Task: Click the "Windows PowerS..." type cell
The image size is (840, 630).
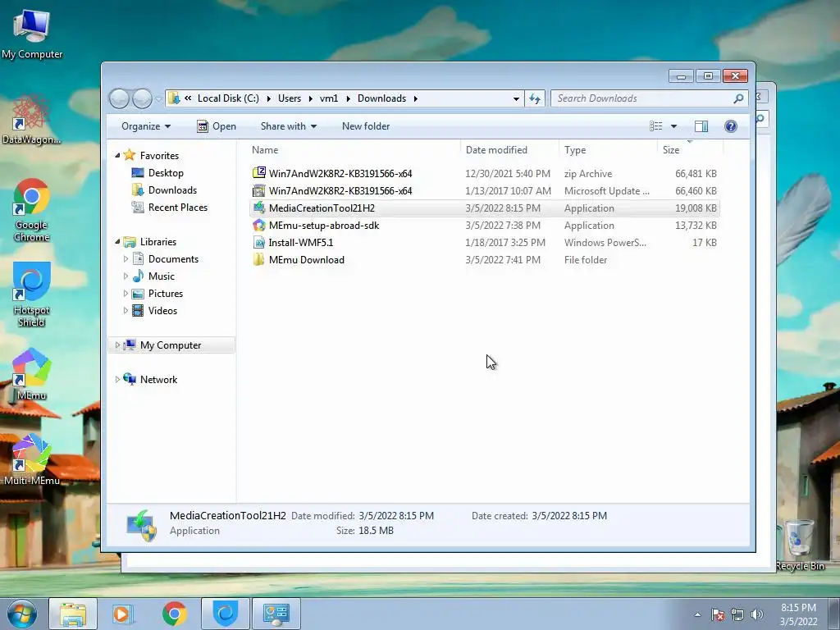Action: 605,243
